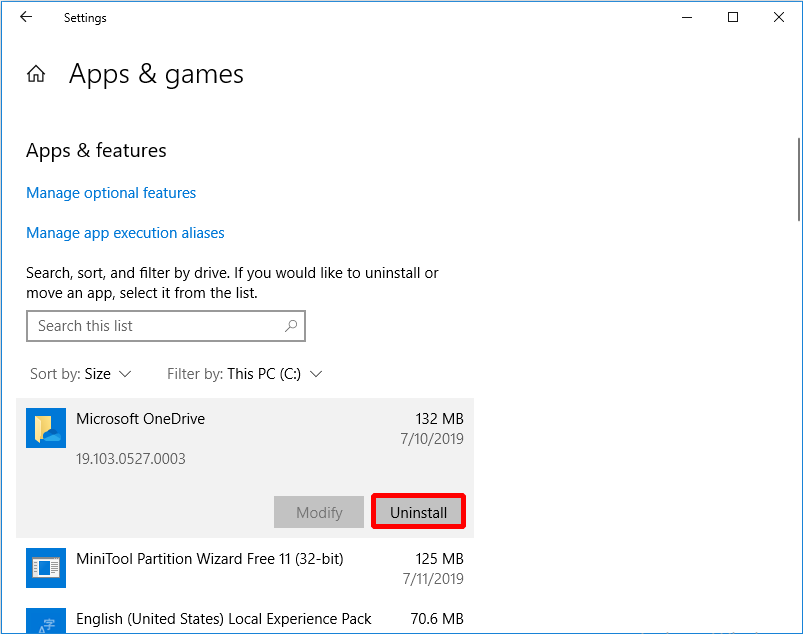Open the Sort by: Size dropdown
This screenshot has width=803, height=634.
(x=81, y=374)
